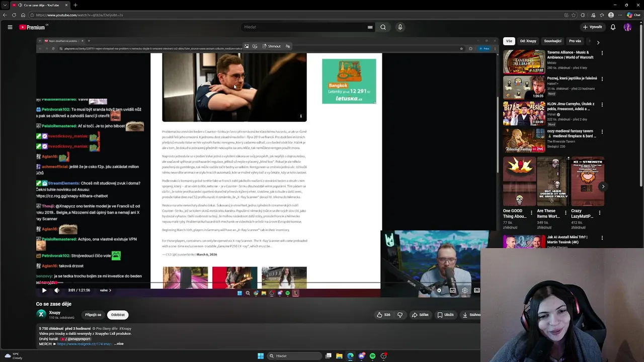Open Edge profile avatar
The width and height of the screenshot is (644, 362).
(611, 15)
